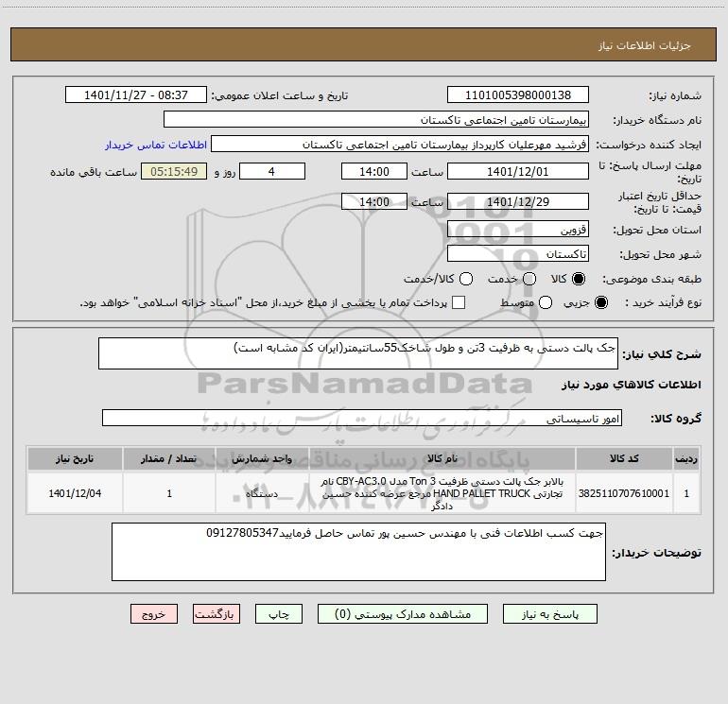The height and width of the screenshot is (704, 728).
Task: Click the تاریخ نیاز column header
Action: (75, 458)
